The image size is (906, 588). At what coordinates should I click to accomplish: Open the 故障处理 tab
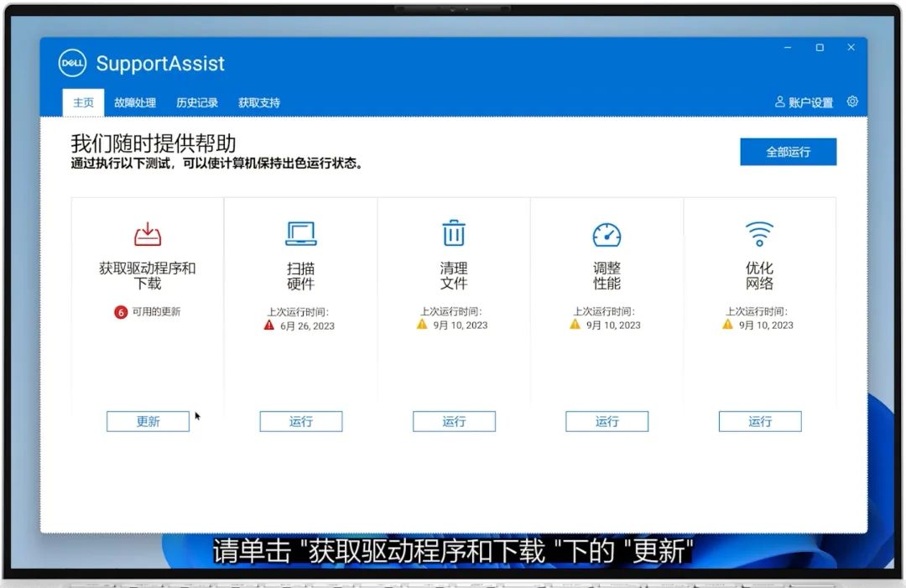(135, 102)
